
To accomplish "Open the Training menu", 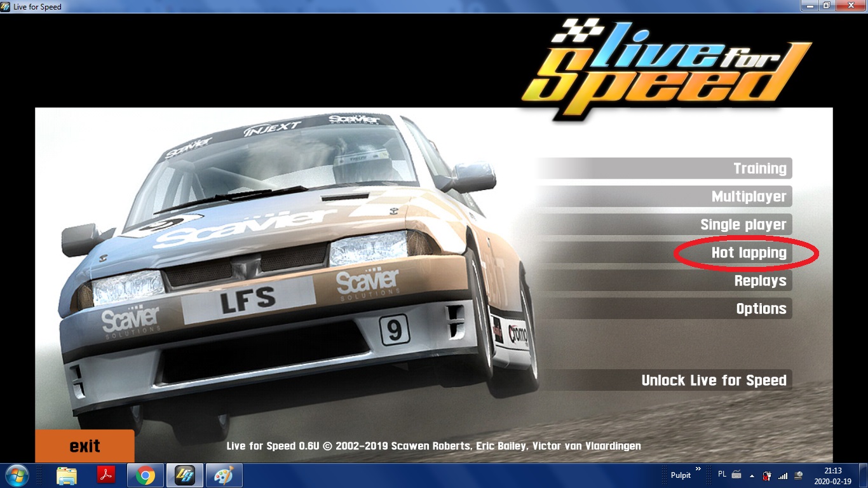I will 664,168.
